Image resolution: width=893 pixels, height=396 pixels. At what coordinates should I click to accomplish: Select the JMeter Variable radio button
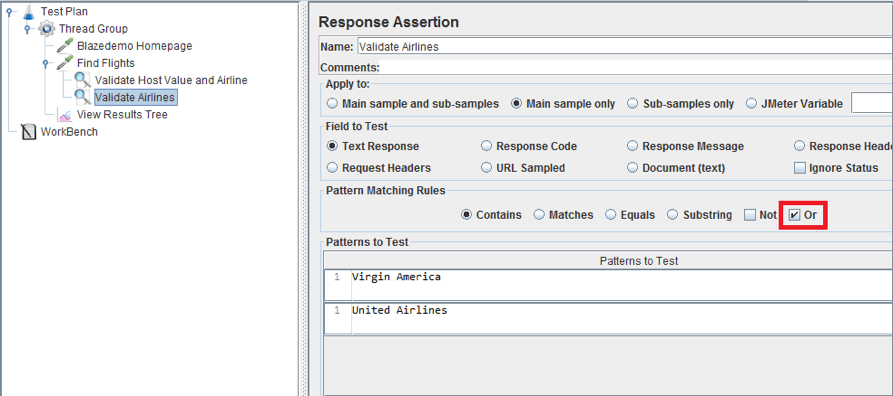click(x=751, y=104)
